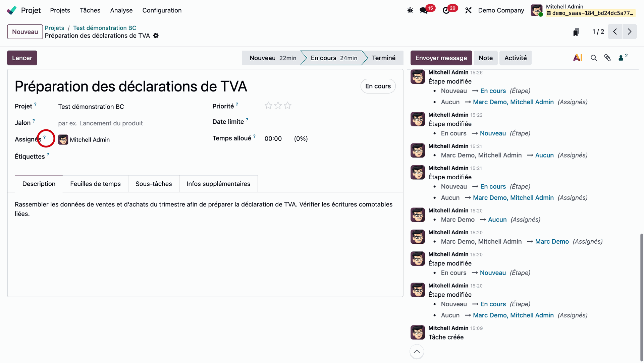
Task: Open the Configuration menu
Action: click(162, 10)
